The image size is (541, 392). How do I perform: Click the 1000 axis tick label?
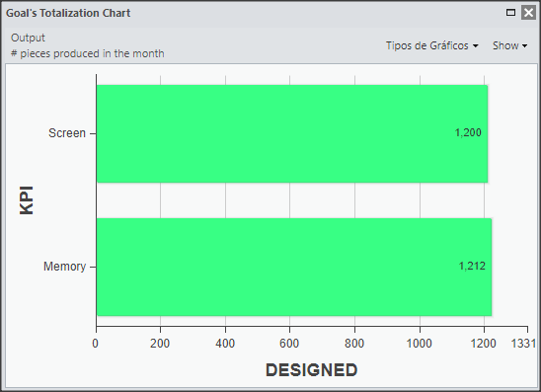coord(419,344)
